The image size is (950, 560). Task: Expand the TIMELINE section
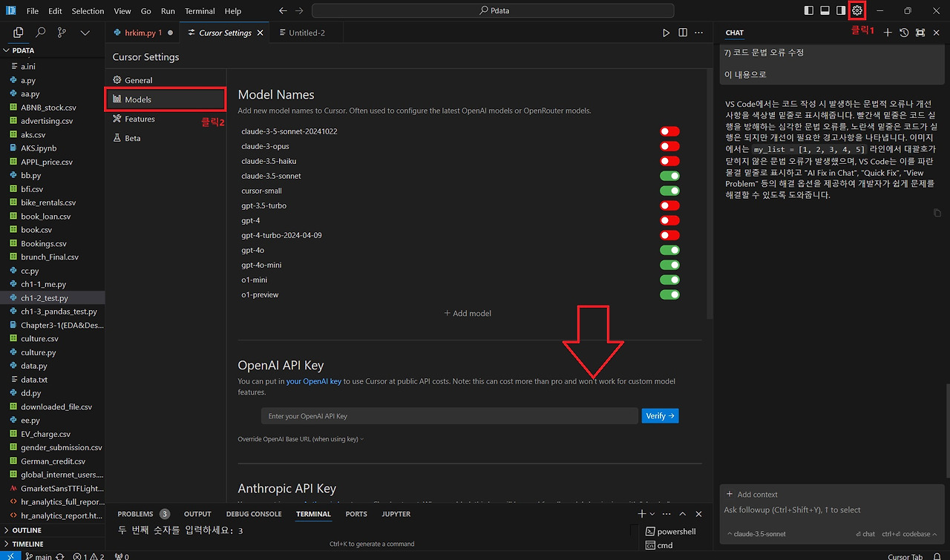[52, 544]
